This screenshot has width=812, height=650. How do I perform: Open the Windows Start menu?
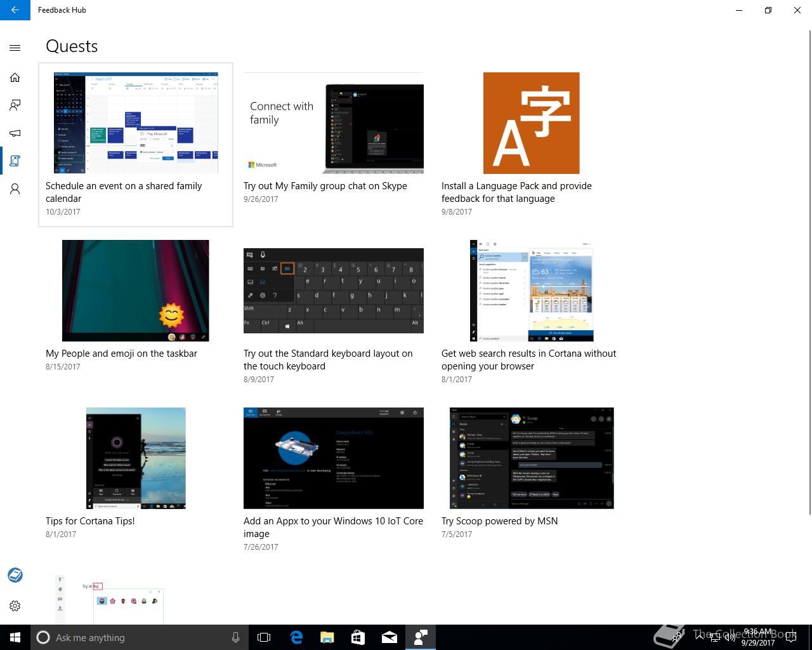tap(15, 637)
